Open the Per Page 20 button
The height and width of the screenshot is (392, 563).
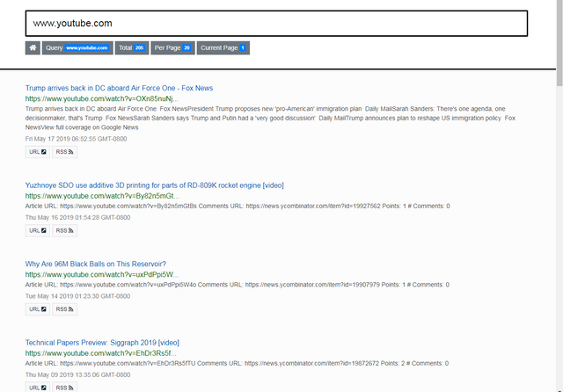point(172,47)
